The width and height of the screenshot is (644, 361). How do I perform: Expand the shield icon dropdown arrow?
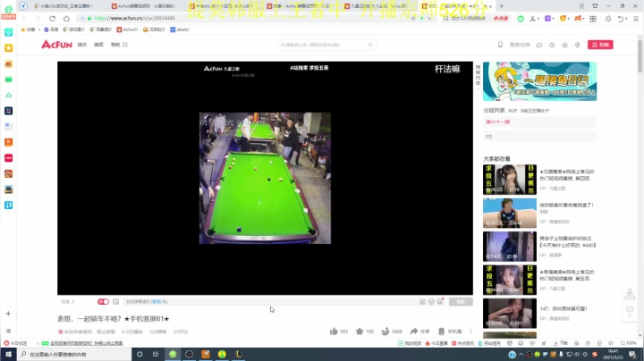(569, 19)
